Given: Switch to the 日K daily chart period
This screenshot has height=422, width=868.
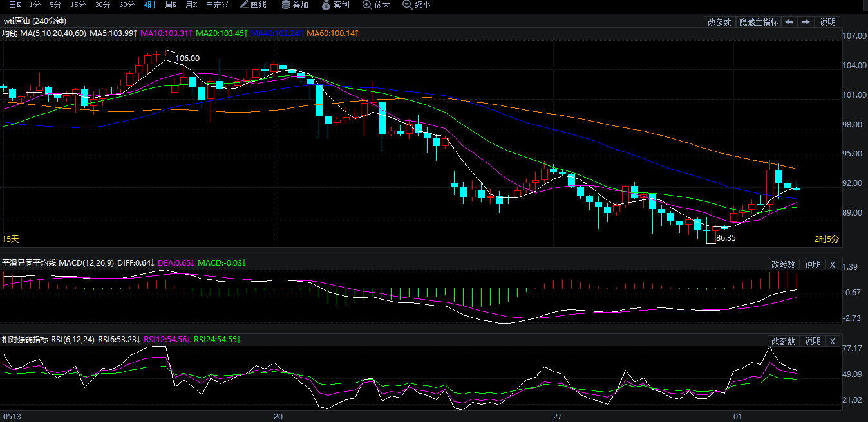Looking at the screenshot, I should pyautogui.click(x=14, y=5).
